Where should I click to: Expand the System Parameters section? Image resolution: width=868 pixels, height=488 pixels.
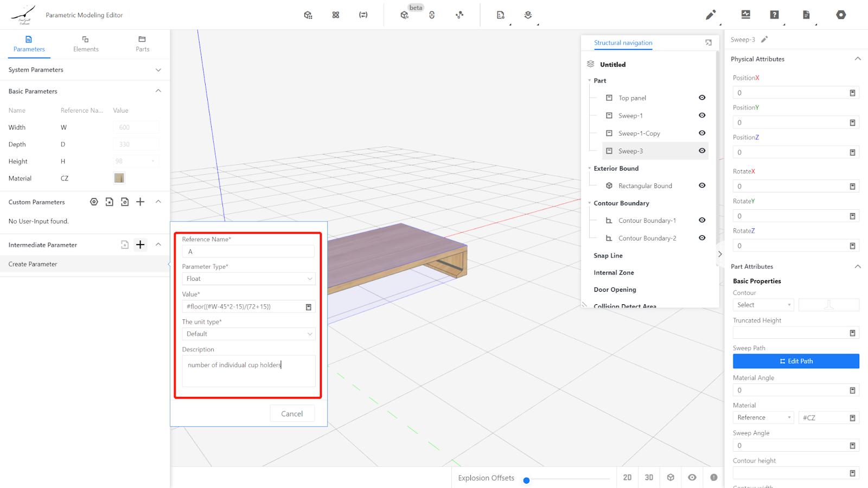click(158, 70)
